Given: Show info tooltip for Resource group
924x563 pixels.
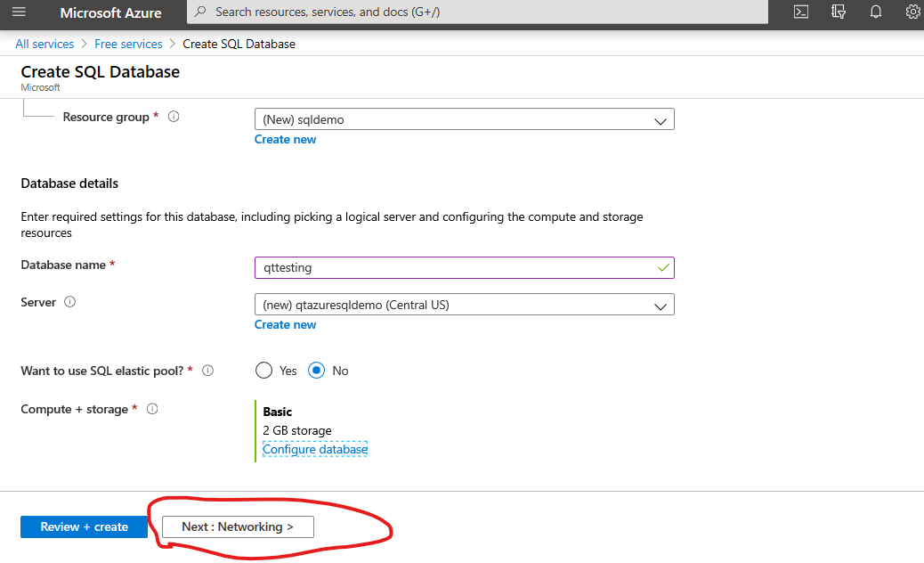Looking at the screenshot, I should [x=174, y=117].
